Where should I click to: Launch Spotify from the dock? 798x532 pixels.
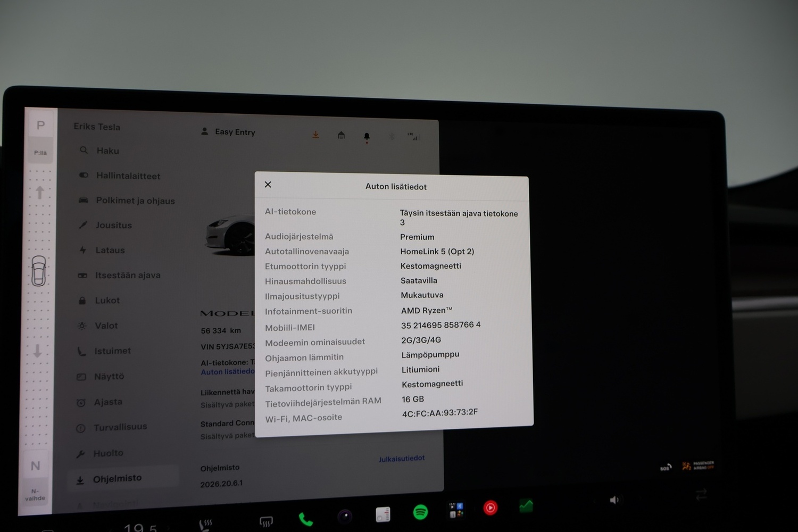tap(420, 512)
